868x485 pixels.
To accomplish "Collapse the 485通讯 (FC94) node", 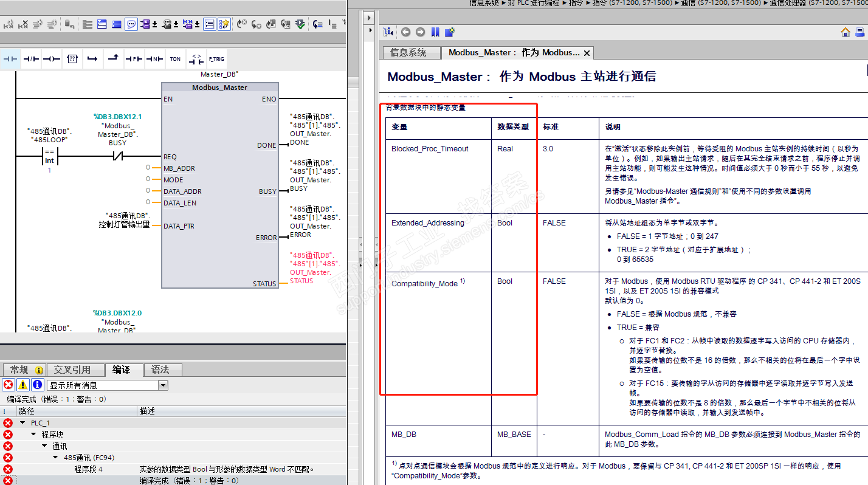I will point(56,458).
